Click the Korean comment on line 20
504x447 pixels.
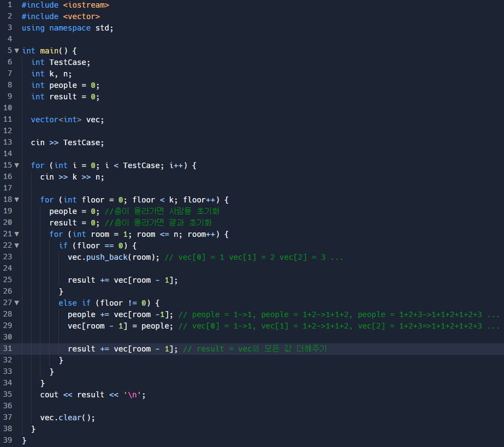(158, 223)
